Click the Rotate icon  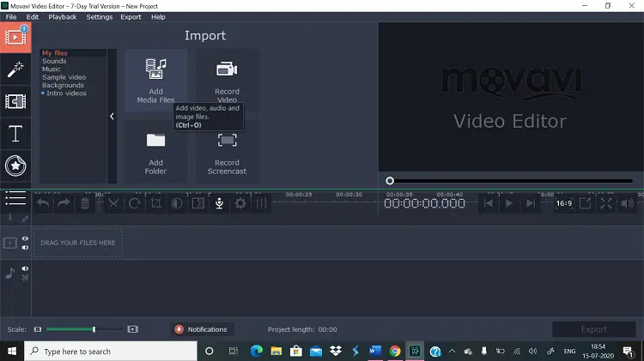[x=135, y=203]
